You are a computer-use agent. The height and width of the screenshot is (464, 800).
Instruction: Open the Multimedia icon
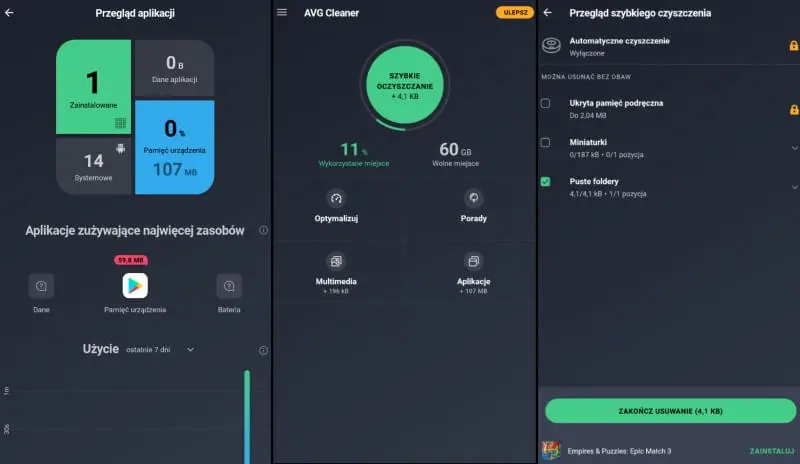click(336, 261)
